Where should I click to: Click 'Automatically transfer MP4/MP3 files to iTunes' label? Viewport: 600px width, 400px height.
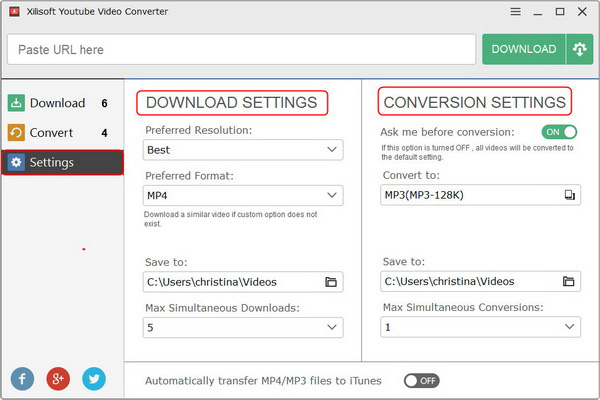(263, 381)
